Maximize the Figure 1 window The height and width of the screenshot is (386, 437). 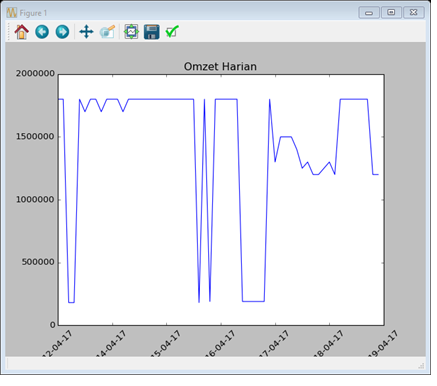tap(391, 13)
